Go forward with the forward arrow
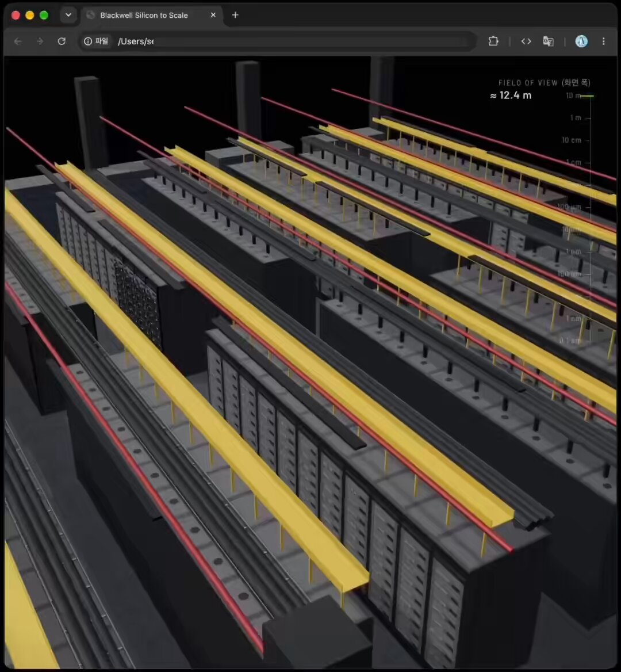 tap(40, 41)
